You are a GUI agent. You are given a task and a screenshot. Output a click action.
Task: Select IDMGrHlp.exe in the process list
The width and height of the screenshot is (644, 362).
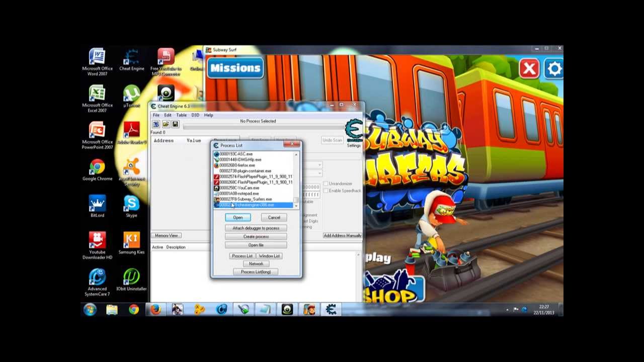click(254, 160)
